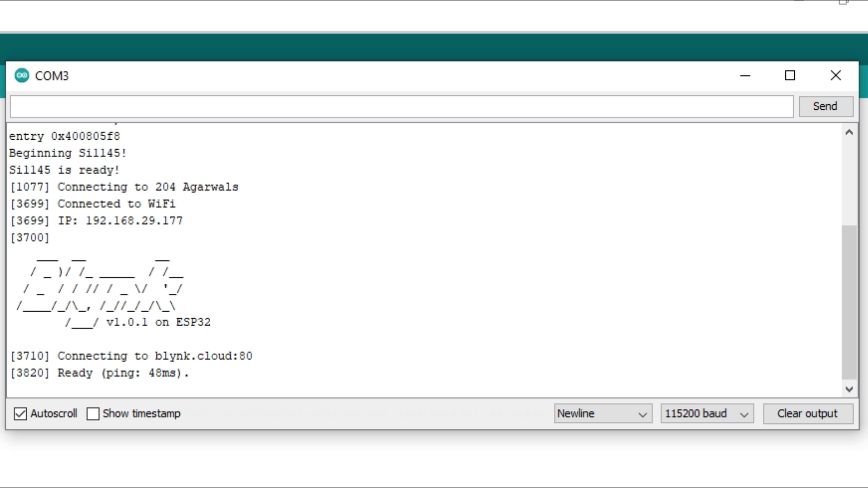Click the Clear output button

(x=807, y=413)
